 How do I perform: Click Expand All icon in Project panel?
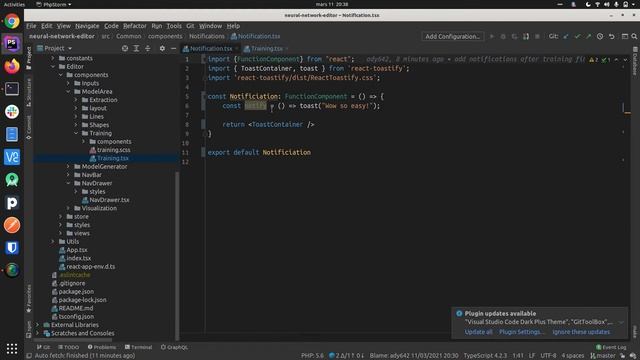tap(136, 48)
